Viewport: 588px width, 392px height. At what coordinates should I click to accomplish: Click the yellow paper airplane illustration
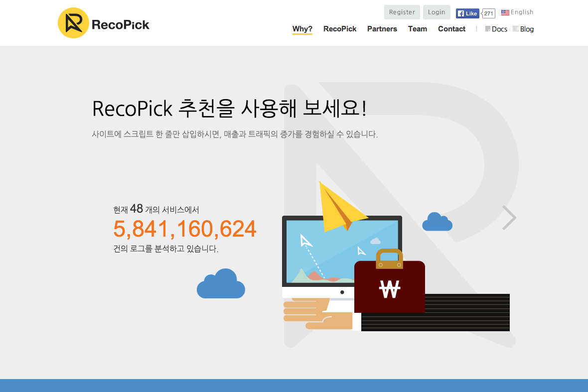point(342,207)
